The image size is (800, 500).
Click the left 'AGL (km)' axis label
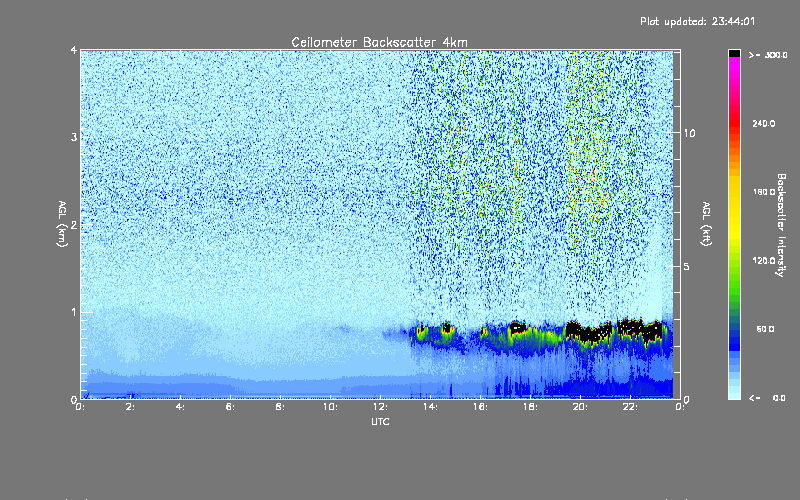(x=62, y=224)
